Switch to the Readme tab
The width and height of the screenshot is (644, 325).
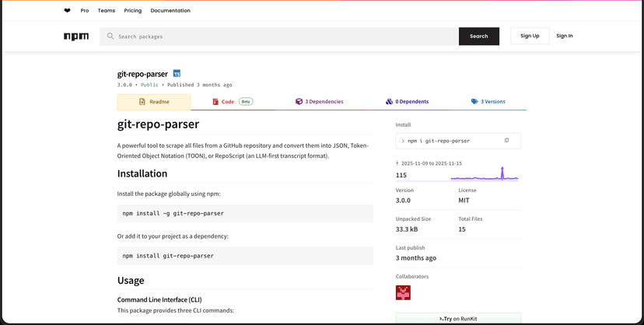click(x=154, y=102)
